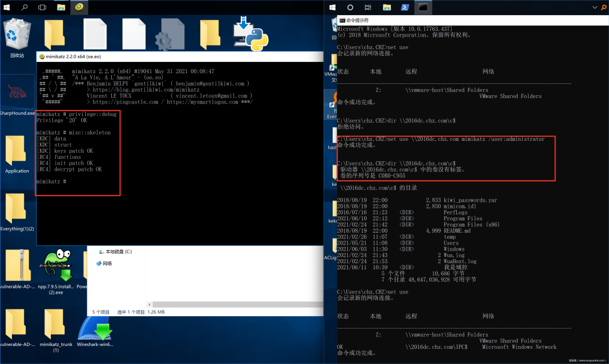Screen dimensions: 609x364
Task: Open the Cortana circle in right taskbar
Action: tap(350, 7)
